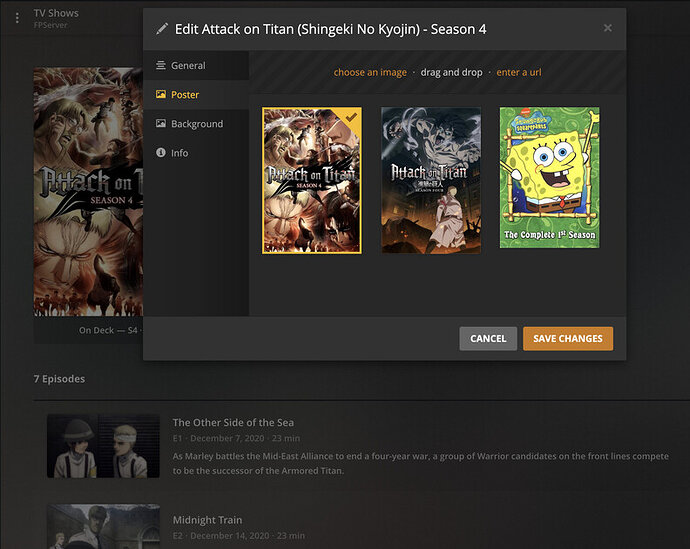Open the Poster tab
The height and width of the screenshot is (549, 690).
pos(196,95)
